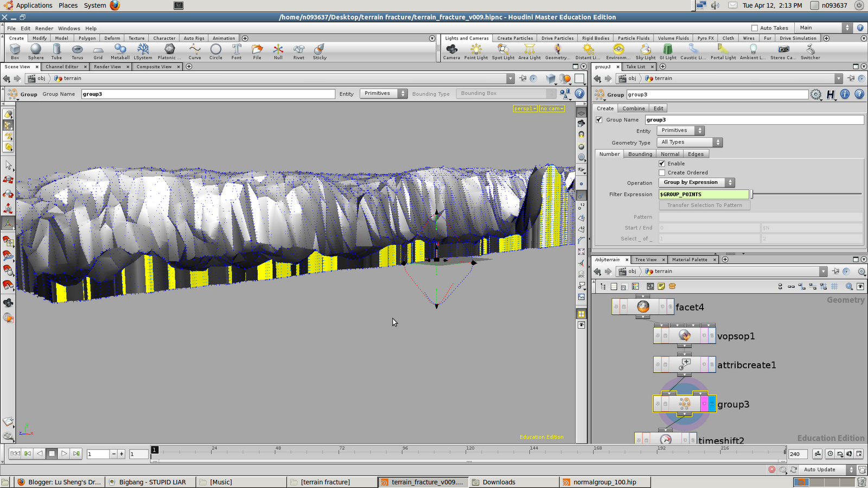This screenshot has width=868, height=488.
Task: Click the facet4 node icon
Action: (643, 307)
